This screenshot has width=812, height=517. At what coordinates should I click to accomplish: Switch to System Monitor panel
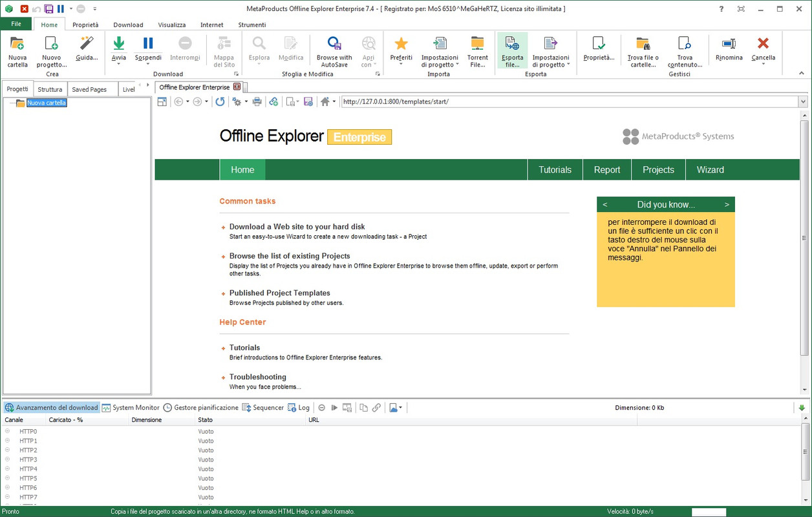pos(130,408)
